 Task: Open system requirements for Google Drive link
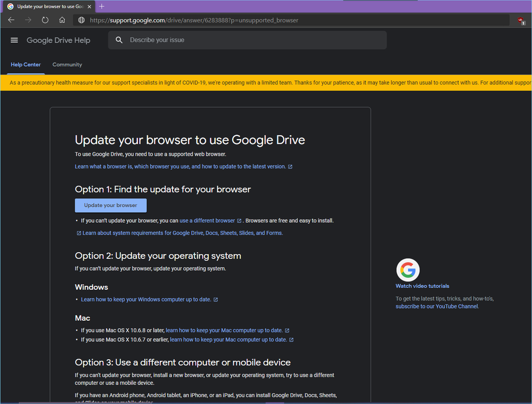[183, 233]
